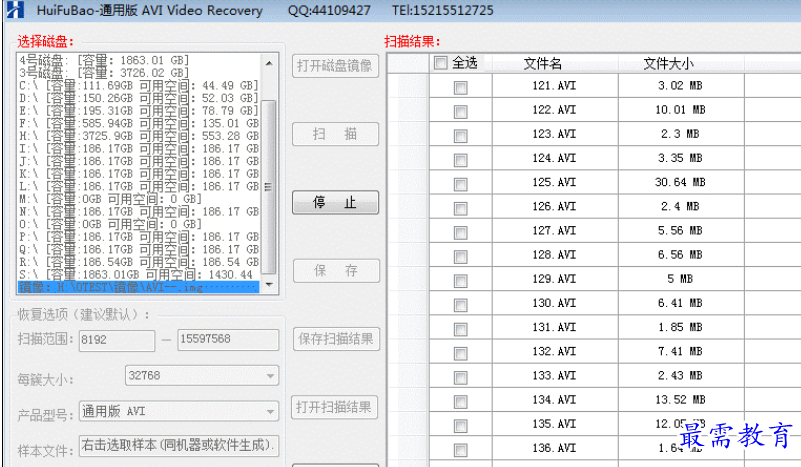The height and width of the screenshot is (467, 801).
Task: Click the disk list scroll-up arrow
Action: (269, 63)
